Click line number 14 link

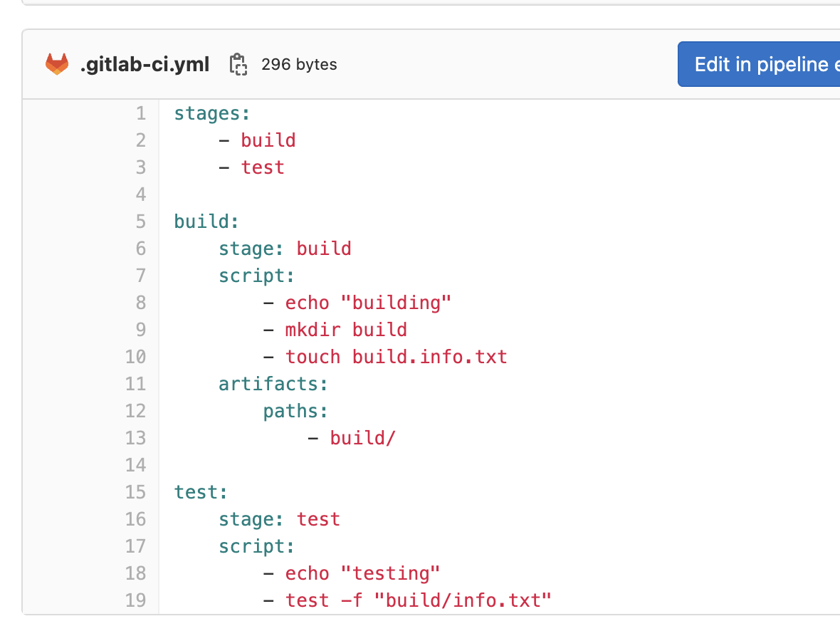(x=135, y=465)
